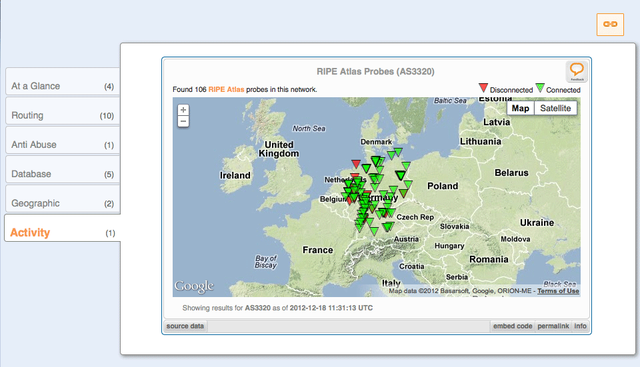This screenshot has height=367, width=640.
Task: Follow the RIPE Atlas link
Action: point(226,89)
